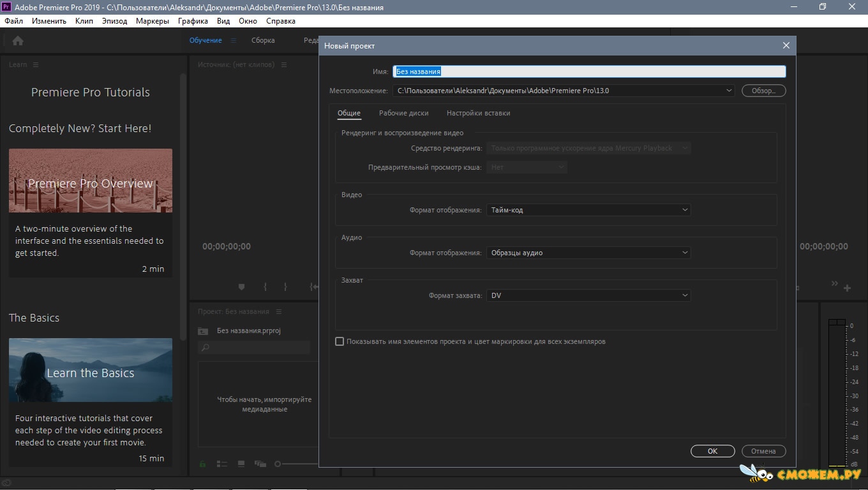Open the Home screen icon

click(18, 40)
